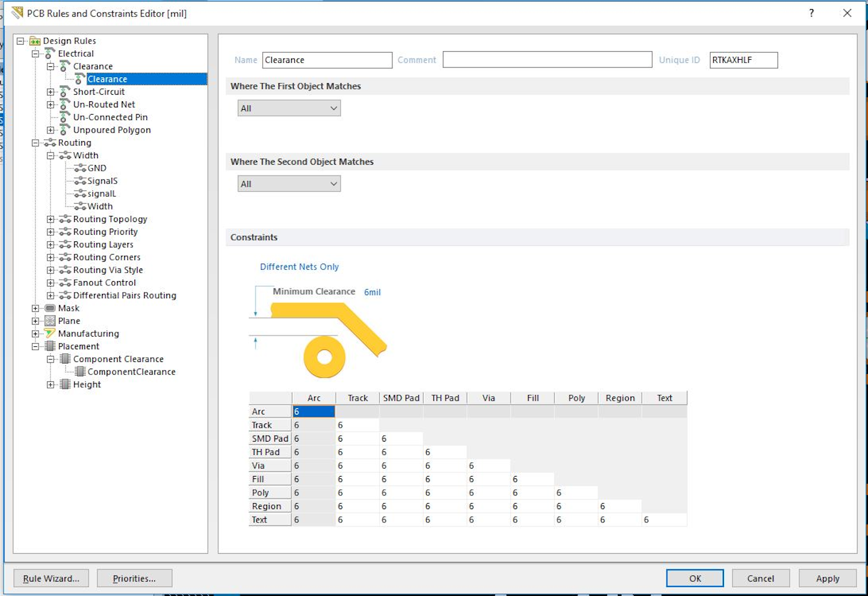The width and height of the screenshot is (868, 596).
Task: Click the Routing category icon
Action: [50, 143]
